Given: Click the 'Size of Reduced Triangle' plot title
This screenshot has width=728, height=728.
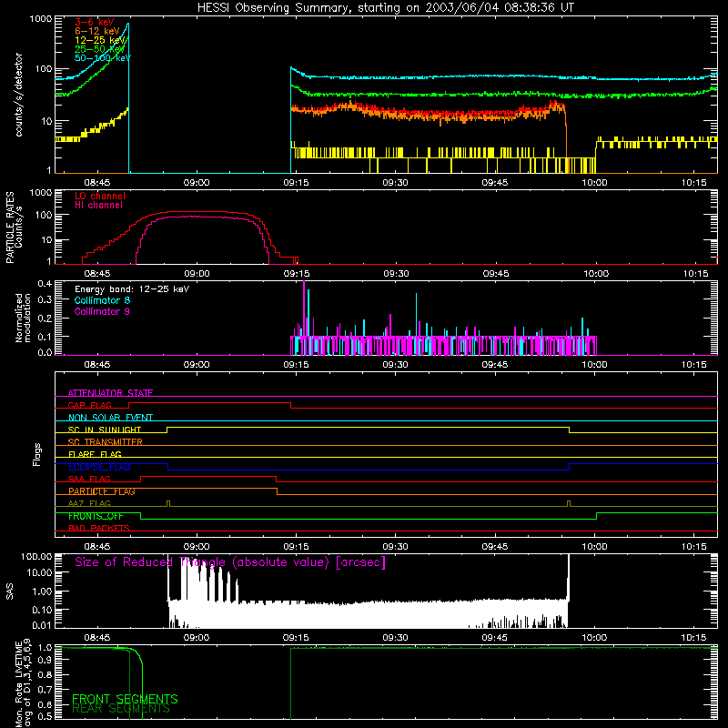Looking at the screenshot, I should [x=230, y=562].
